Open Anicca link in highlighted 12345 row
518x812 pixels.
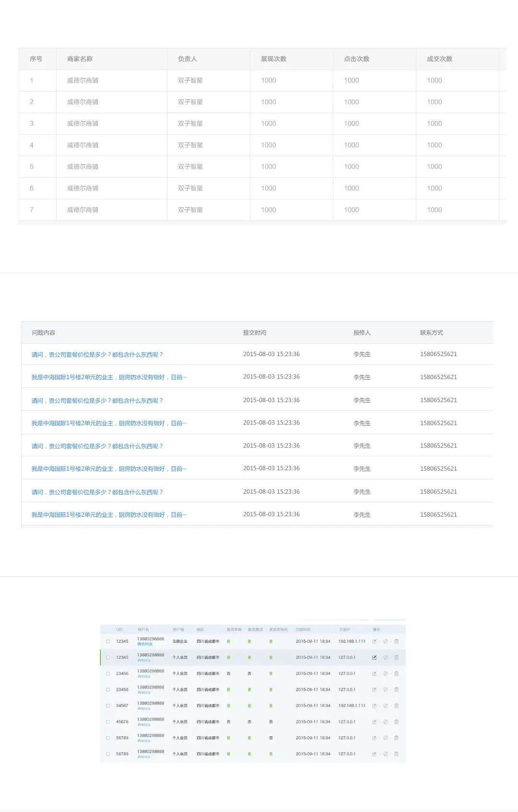coord(144,660)
